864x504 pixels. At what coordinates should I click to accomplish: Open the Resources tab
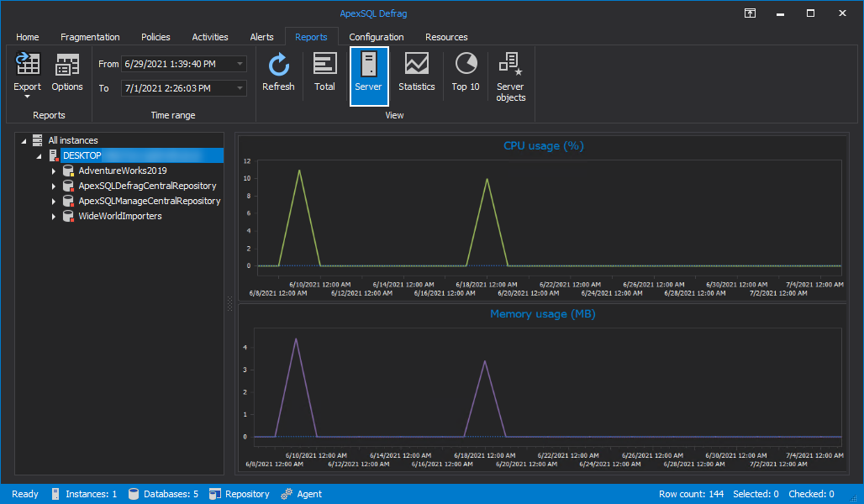(x=446, y=37)
